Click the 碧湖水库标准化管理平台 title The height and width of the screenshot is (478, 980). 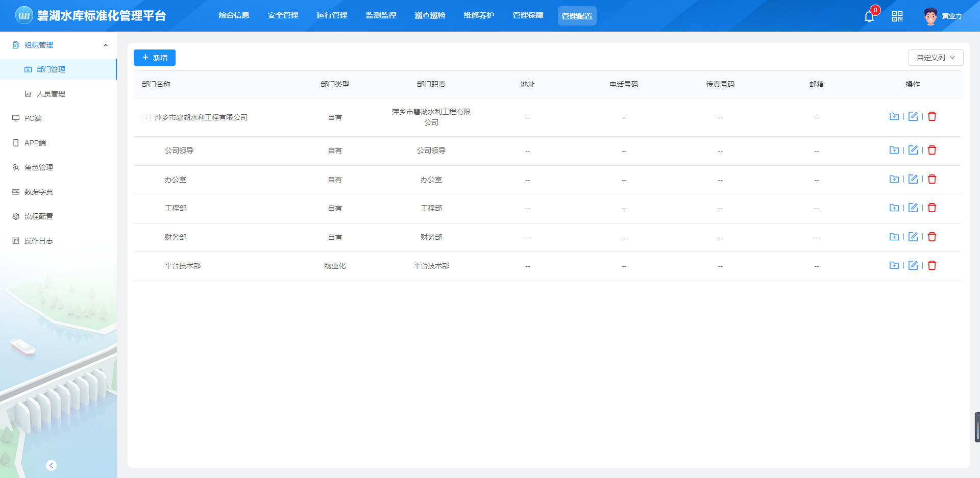pyautogui.click(x=102, y=16)
